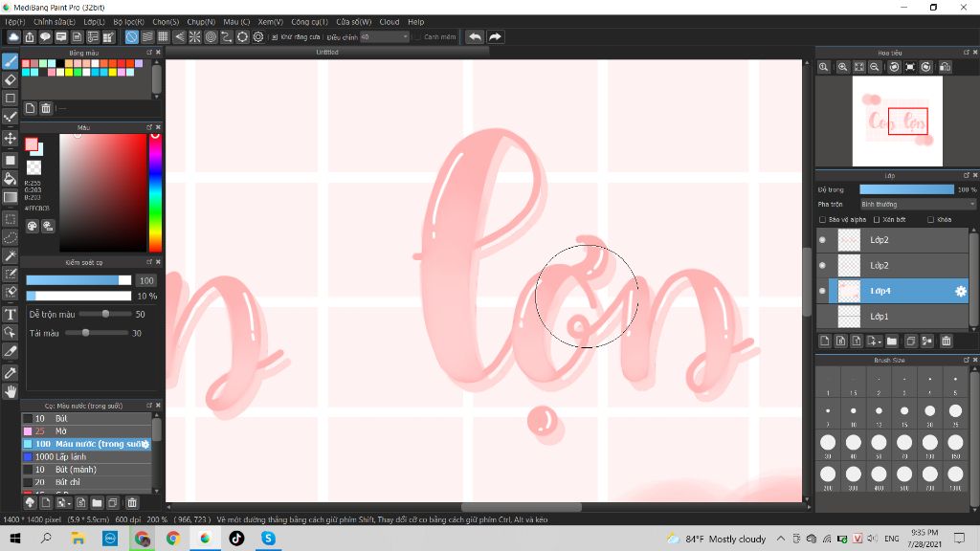Select the Bút brush in list
Screen dimensions: 980x551
(x=86, y=419)
